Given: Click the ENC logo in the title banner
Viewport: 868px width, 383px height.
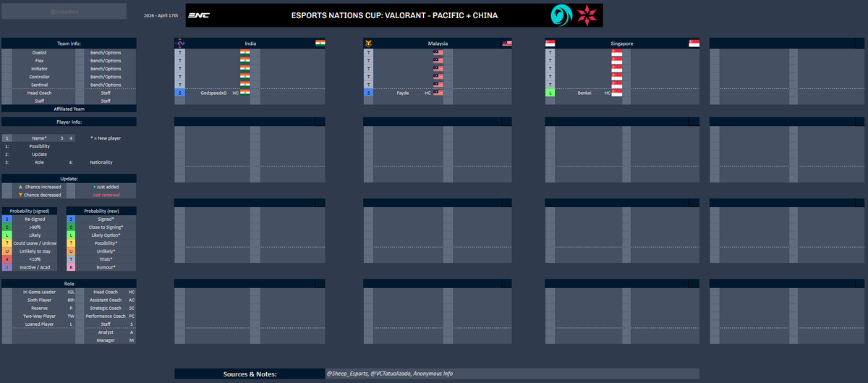Looking at the screenshot, I should 199,15.
